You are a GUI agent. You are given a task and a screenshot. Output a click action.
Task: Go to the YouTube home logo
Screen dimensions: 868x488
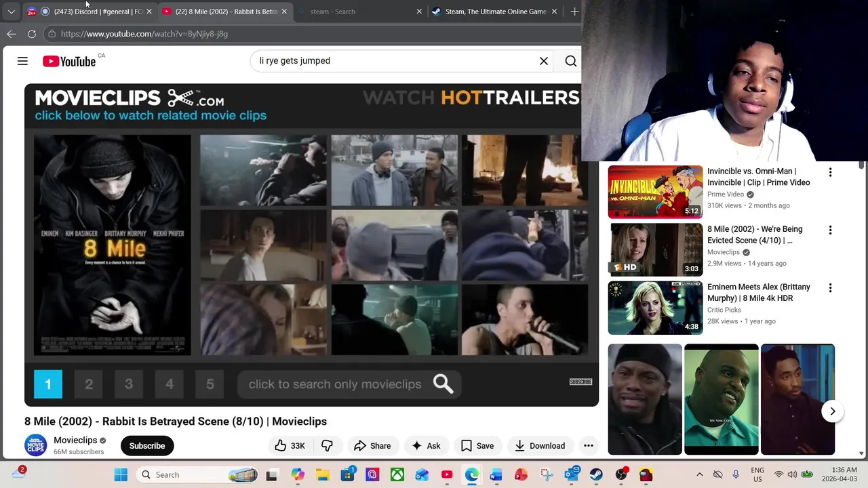click(69, 61)
